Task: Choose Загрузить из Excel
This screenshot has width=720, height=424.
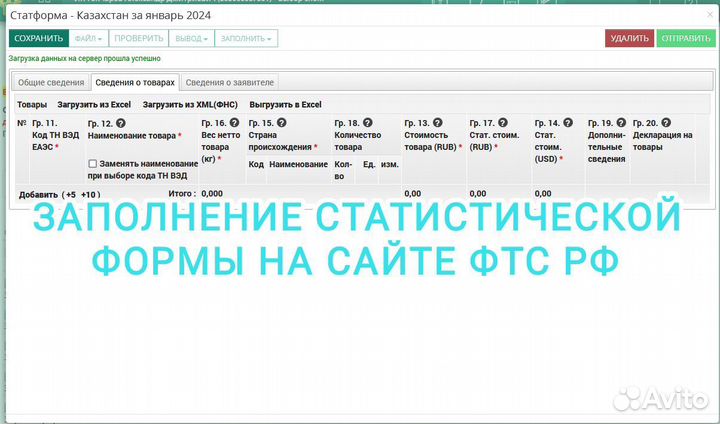Action: pos(94,105)
